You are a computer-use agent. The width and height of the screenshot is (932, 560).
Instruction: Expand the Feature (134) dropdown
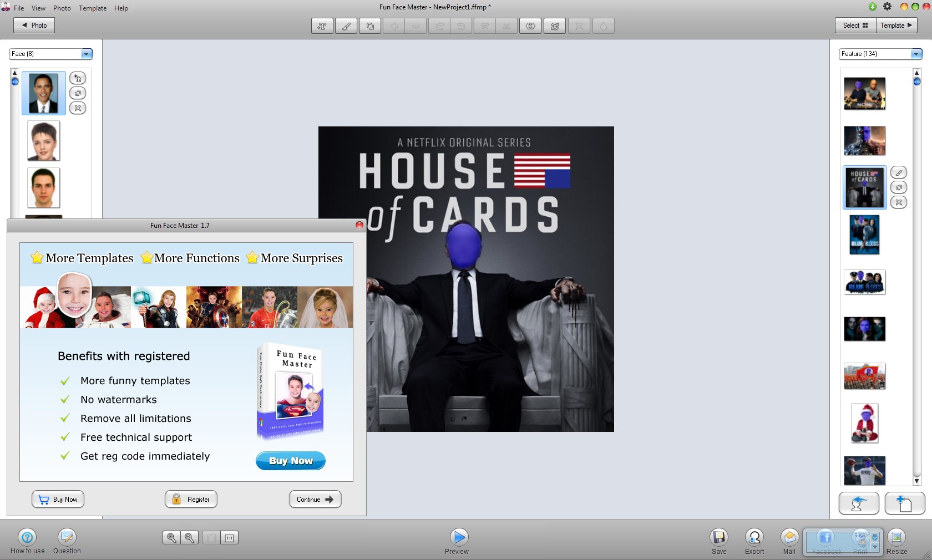tap(916, 54)
